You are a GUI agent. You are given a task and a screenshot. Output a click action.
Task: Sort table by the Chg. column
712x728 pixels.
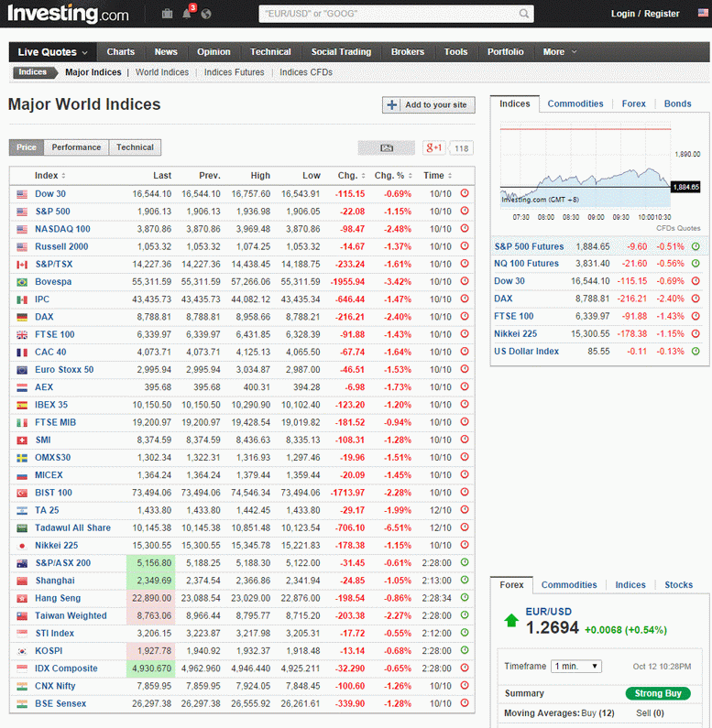tap(351, 176)
